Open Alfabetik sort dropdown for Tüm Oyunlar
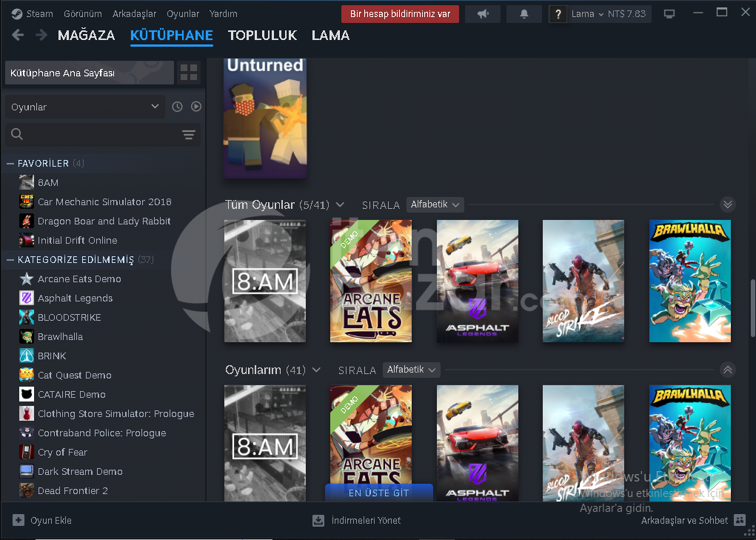Viewport: 756px width, 540px height. point(435,204)
